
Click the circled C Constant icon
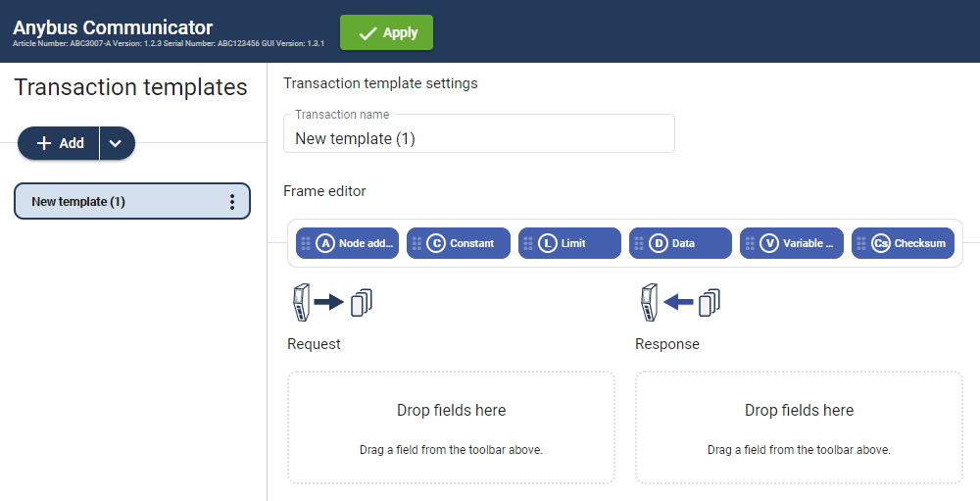(436, 243)
